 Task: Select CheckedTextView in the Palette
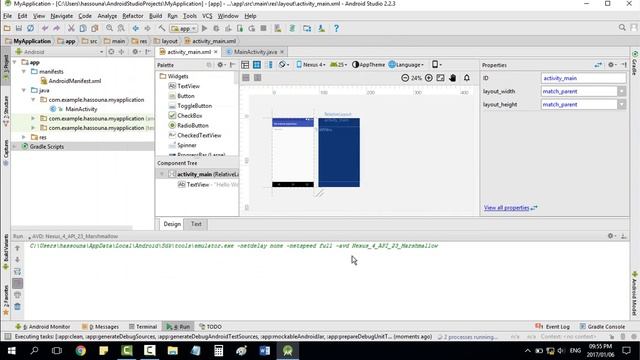pos(195,135)
